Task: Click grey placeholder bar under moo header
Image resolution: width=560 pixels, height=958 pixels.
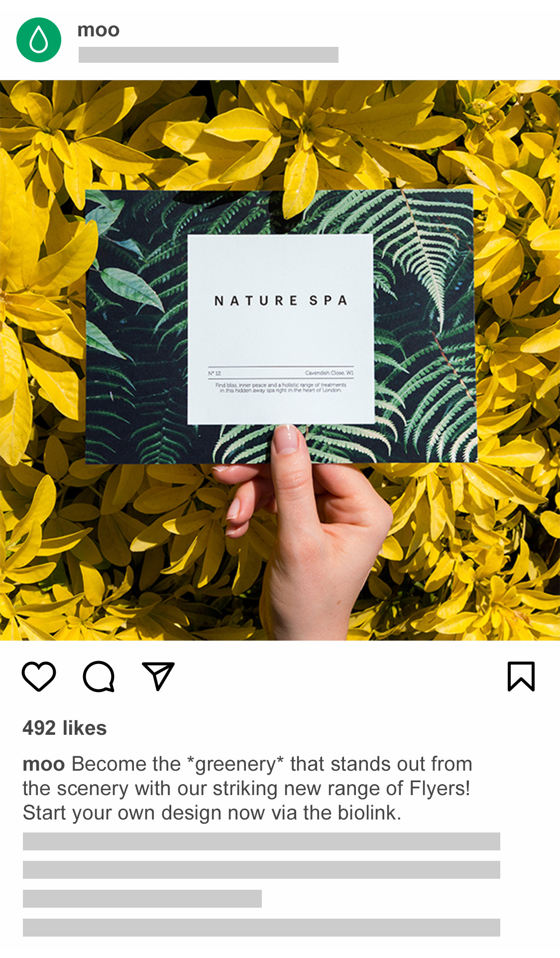Action: tap(209, 55)
